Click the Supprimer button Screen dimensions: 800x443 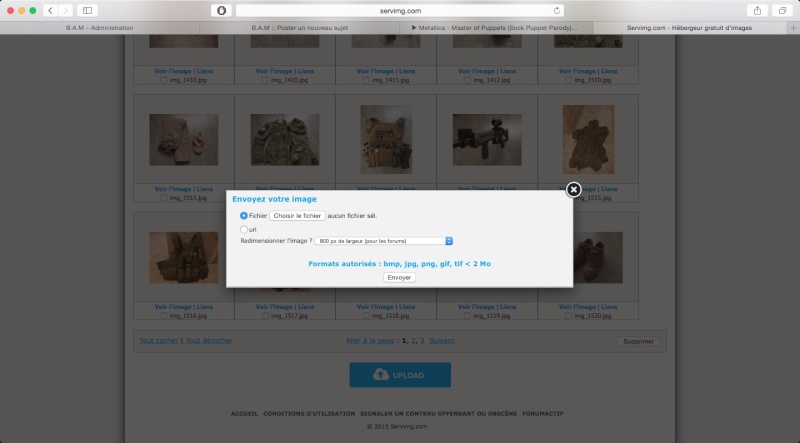[638, 341]
